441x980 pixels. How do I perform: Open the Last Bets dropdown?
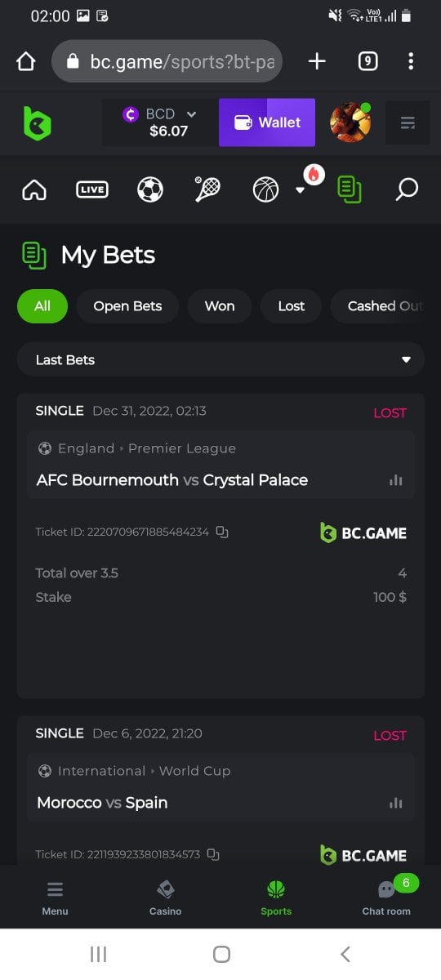pos(220,359)
